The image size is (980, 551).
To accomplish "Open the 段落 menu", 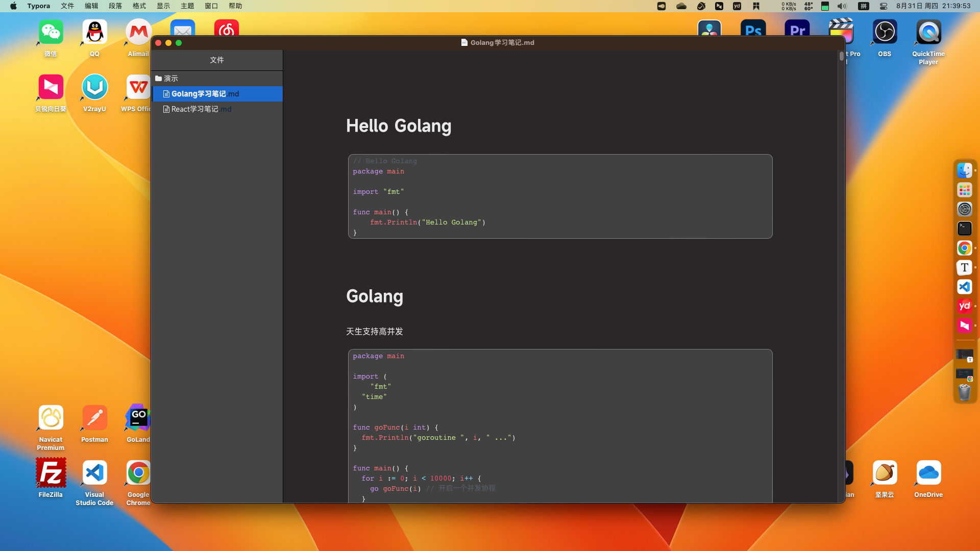I will point(115,6).
